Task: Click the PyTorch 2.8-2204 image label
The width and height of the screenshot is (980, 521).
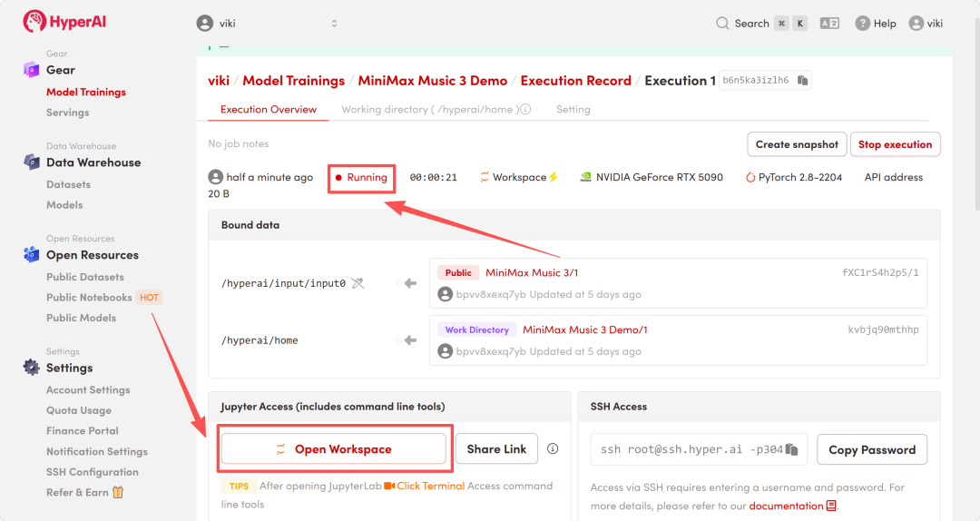Action: pyautogui.click(x=794, y=178)
